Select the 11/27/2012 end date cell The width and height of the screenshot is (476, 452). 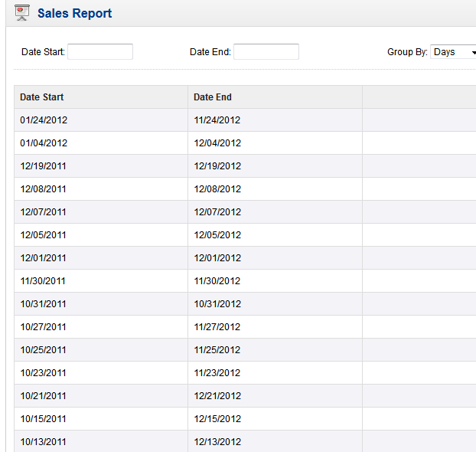tap(275, 327)
